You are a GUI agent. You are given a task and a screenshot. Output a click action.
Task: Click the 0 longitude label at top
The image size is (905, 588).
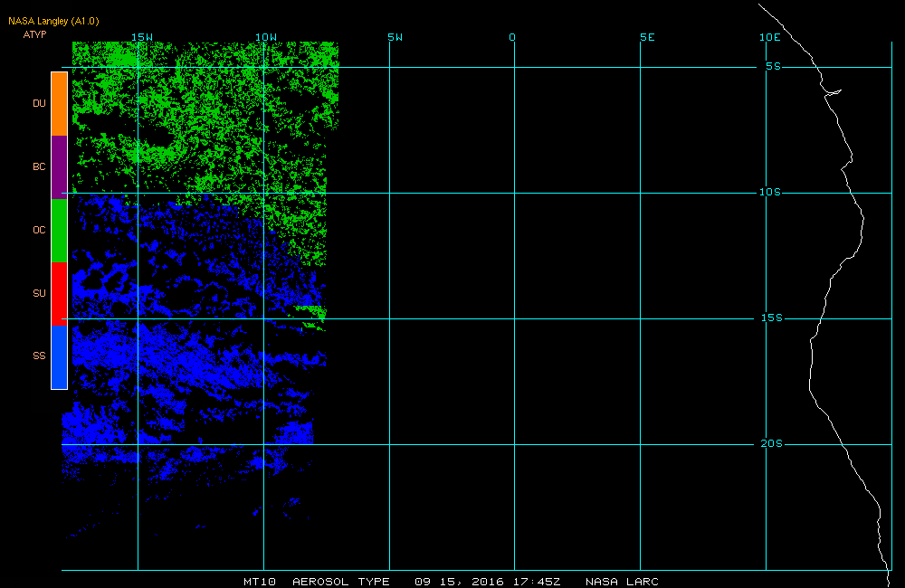(512, 37)
